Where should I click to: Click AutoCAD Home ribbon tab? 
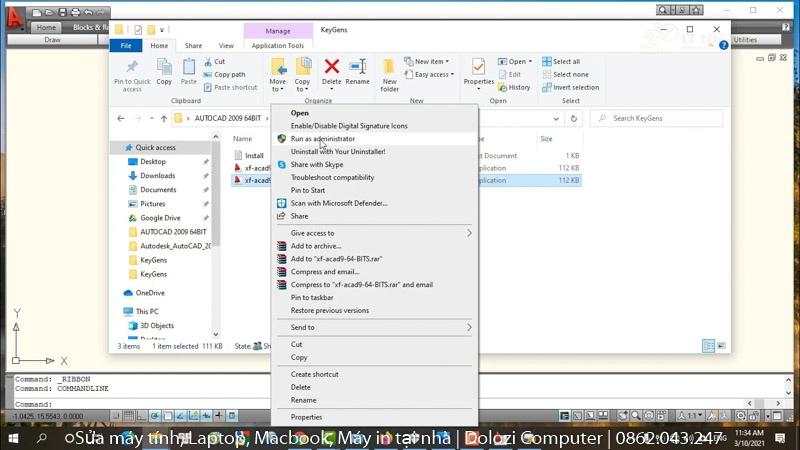point(46,28)
